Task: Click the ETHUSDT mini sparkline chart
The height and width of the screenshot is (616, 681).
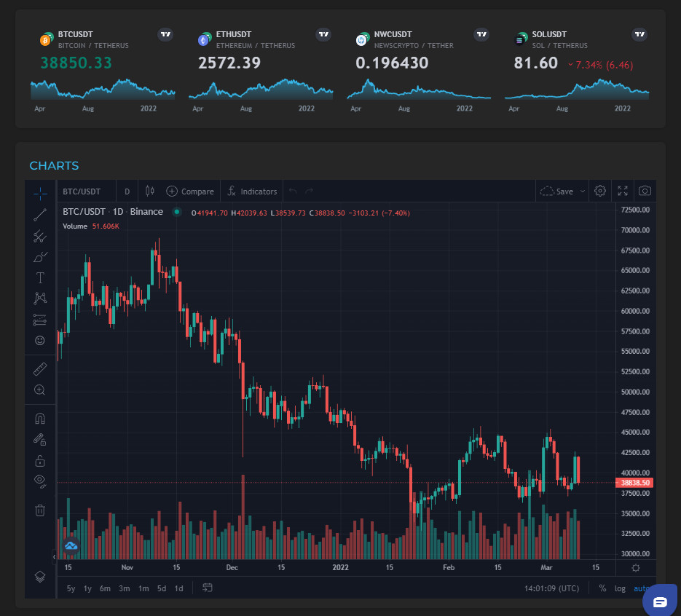Action: coord(261,89)
